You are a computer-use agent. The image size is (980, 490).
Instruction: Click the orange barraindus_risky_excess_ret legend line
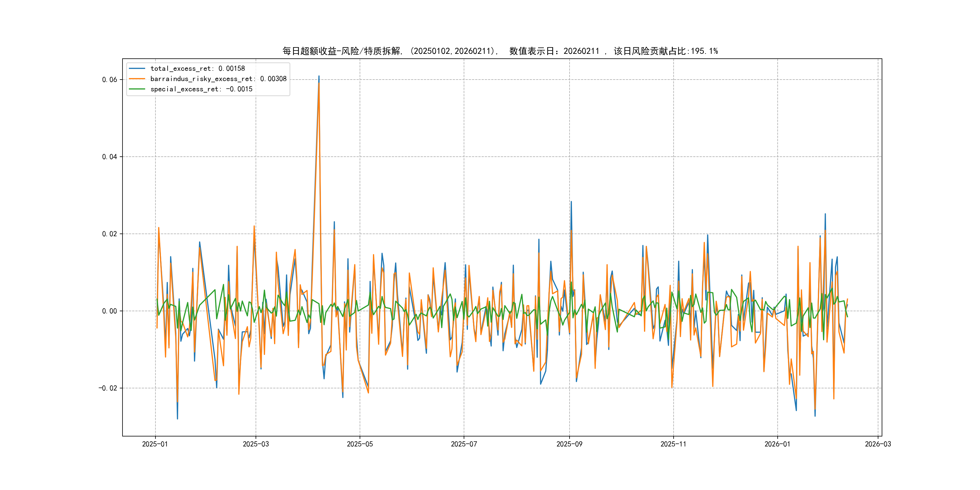point(137,79)
